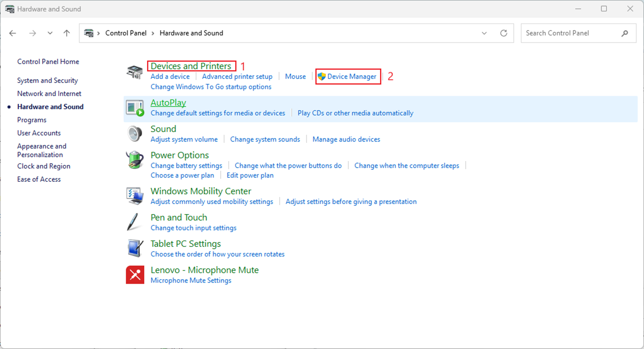Refresh the Control Panel view
Image resolution: width=644 pixels, height=349 pixels.
tap(504, 33)
